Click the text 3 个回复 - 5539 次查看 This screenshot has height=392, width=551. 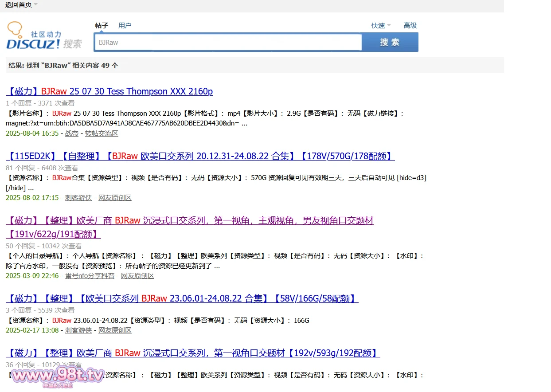(40, 310)
